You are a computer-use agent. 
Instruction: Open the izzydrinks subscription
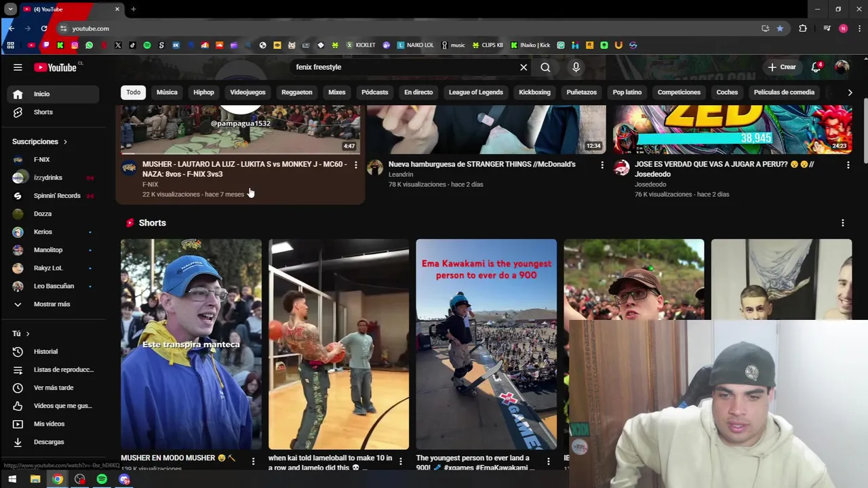coord(53,178)
